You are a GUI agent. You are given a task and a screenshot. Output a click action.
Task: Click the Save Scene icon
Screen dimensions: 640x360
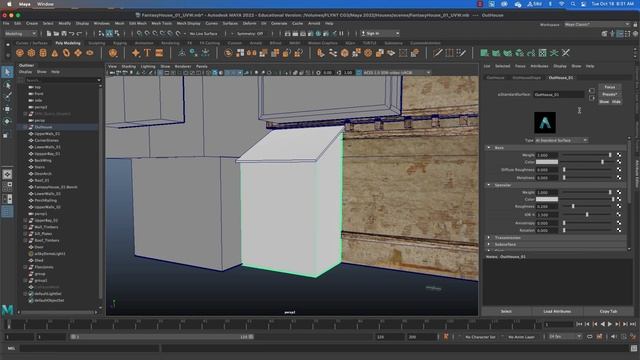coord(64,33)
